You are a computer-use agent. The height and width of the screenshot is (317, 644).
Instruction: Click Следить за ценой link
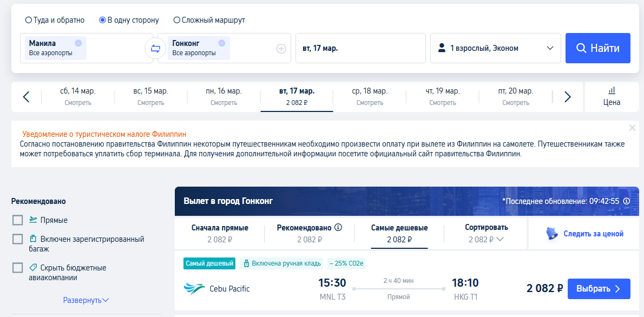594,234
